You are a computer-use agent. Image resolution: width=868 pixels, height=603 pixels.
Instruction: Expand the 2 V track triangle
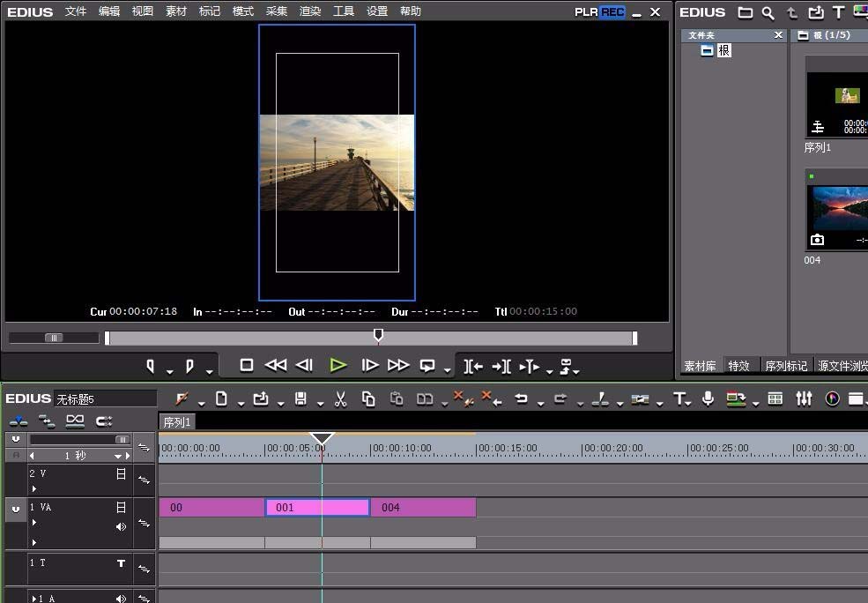[34, 488]
